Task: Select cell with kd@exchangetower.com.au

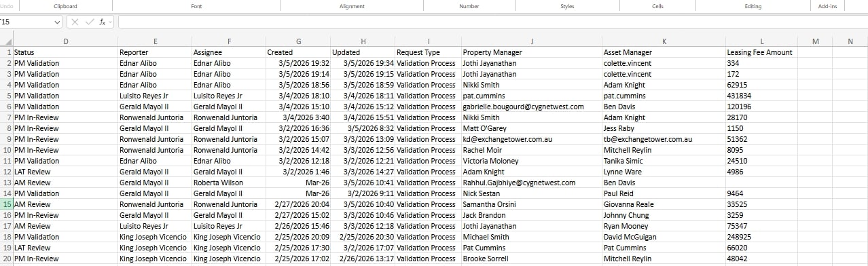Action: point(531,139)
